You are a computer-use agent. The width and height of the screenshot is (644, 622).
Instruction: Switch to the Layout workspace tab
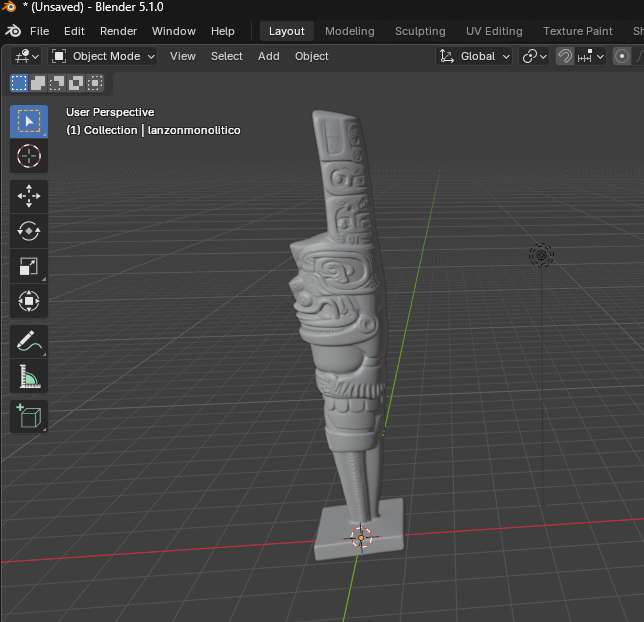[x=287, y=31]
